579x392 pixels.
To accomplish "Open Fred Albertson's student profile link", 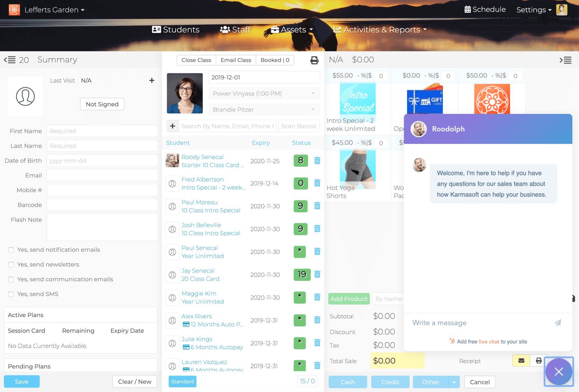I will tap(202, 180).
